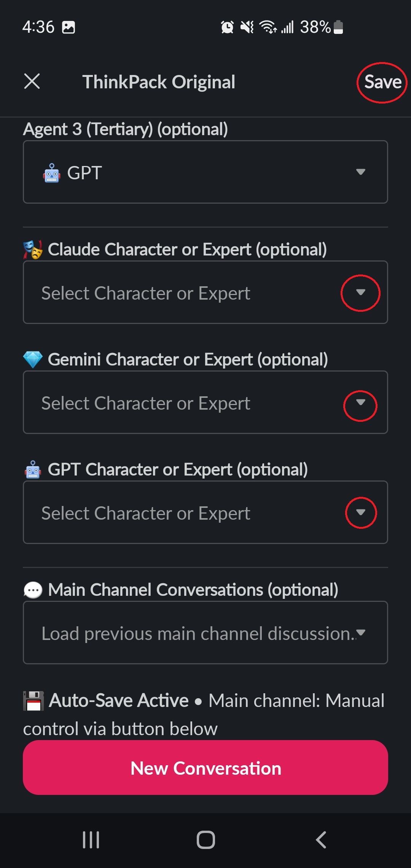The image size is (411, 868).
Task: Click the robot icon beside GPT agent
Action: point(52,174)
